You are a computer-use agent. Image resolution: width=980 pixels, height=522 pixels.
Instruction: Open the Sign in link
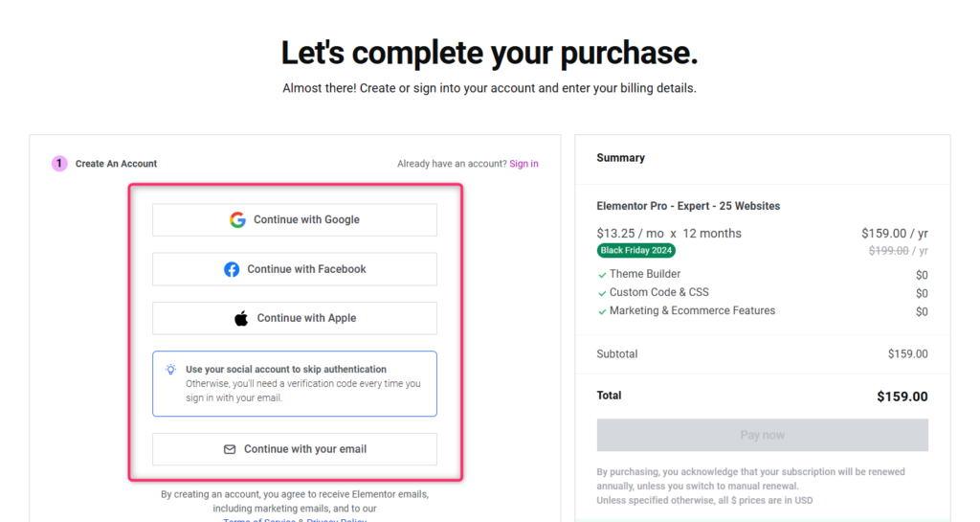[523, 164]
